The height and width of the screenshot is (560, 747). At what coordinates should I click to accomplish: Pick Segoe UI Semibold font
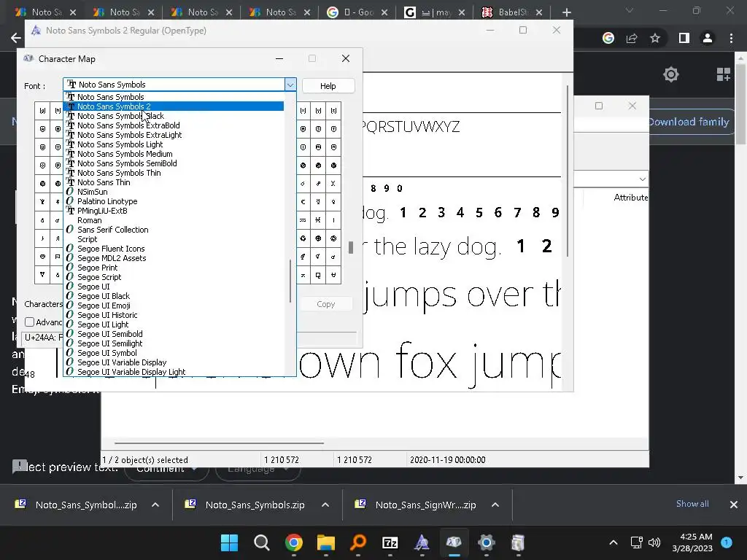174,334
